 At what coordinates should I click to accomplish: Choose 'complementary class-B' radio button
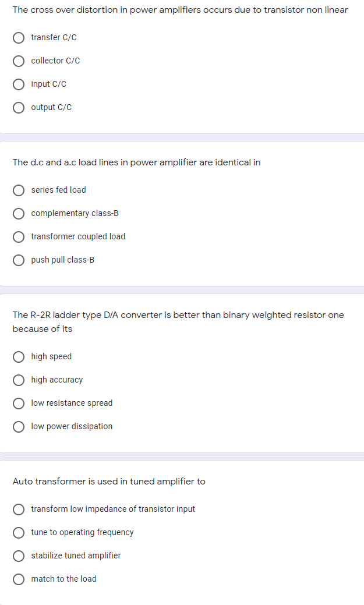tap(19, 213)
